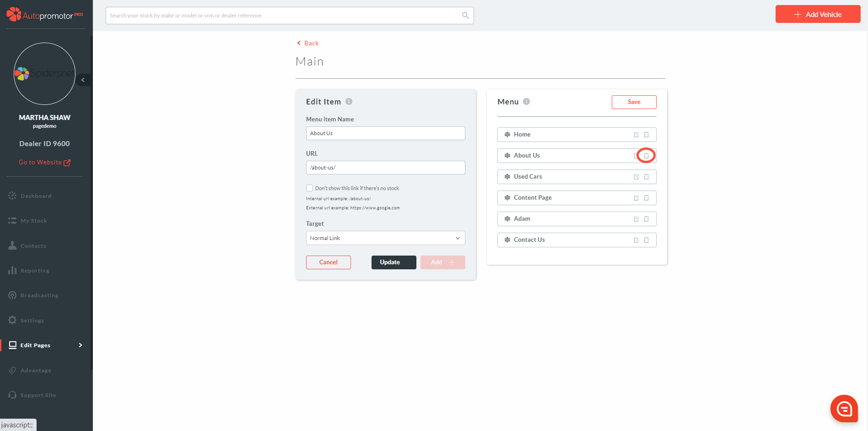Click the Menu info icon
Screen dimensions: 868x431
coord(526,102)
